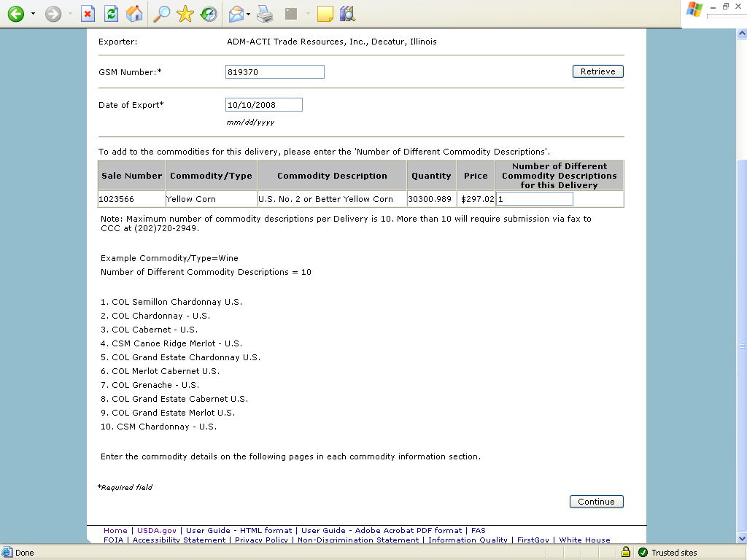Open the Non-Discrimination Statement link

[x=358, y=540]
